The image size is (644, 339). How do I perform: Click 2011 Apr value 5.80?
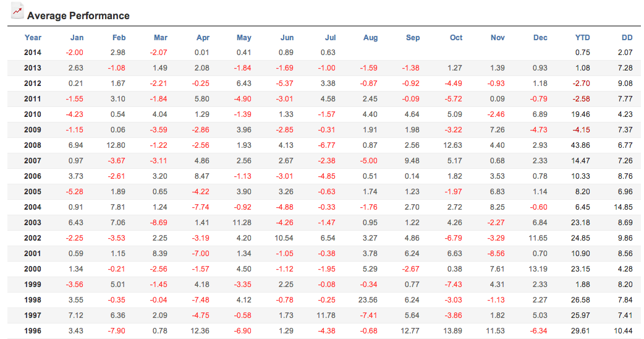tap(201, 99)
